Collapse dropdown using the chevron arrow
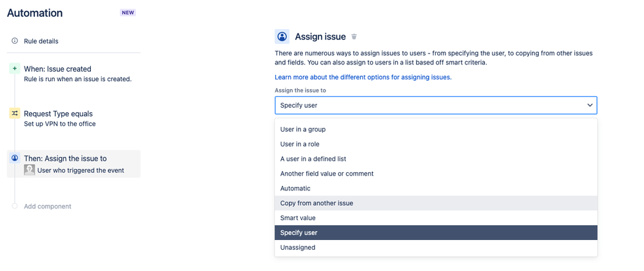 pos(589,105)
